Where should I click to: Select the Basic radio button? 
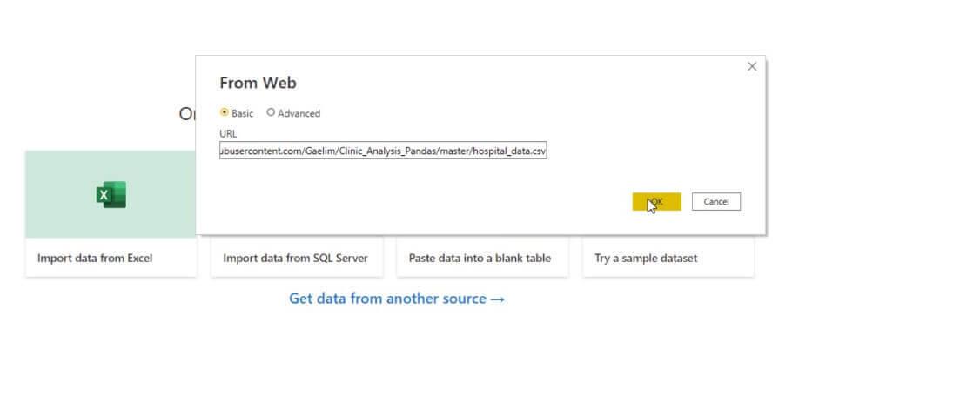225,112
